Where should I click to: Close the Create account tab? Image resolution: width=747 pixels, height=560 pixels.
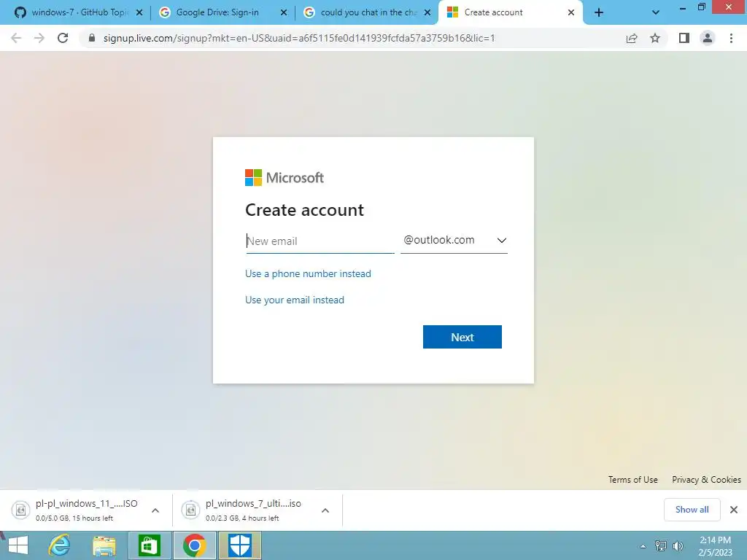[571, 13]
